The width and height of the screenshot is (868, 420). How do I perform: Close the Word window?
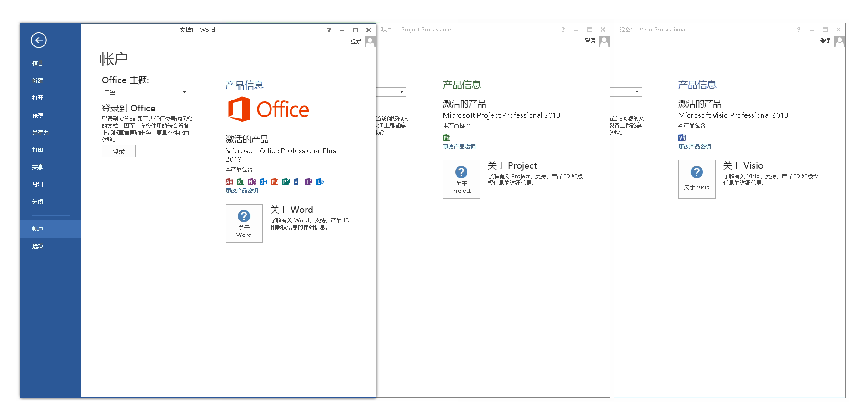pos(369,30)
